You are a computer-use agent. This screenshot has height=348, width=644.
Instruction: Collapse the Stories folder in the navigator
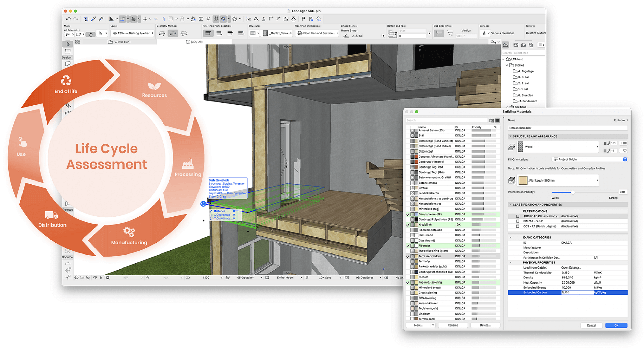(x=507, y=65)
